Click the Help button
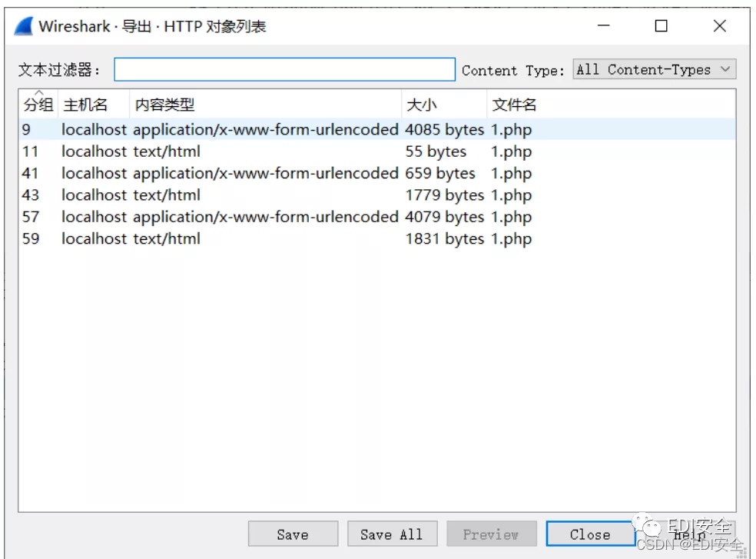 point(689,534)
